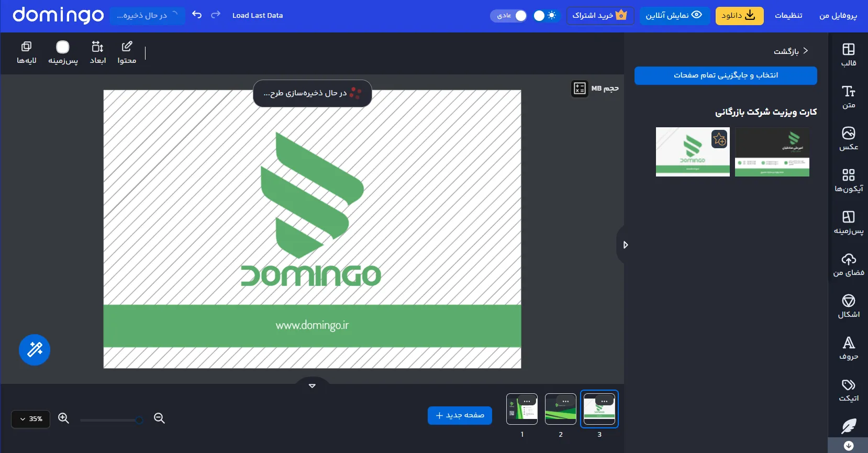This screenshot has height=453, width=868.
Task: Click the خرید اشتراک subscription button
Action: tap(600, 16)
